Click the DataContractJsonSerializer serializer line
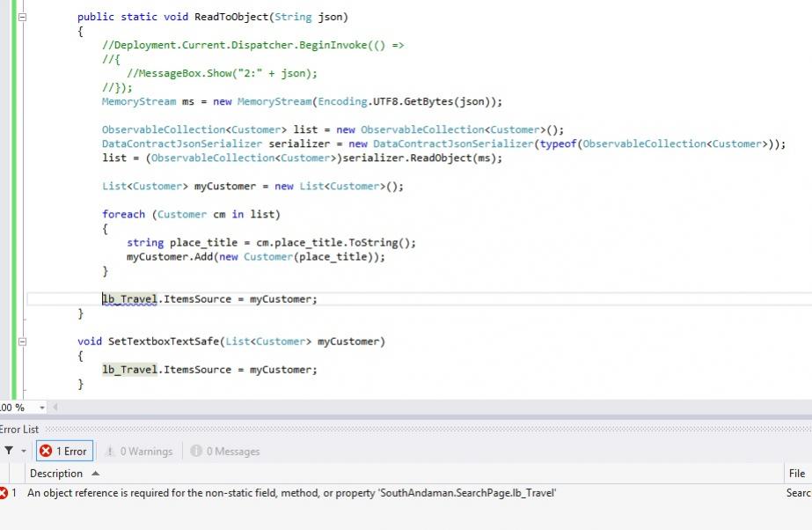This screenshot has height=530, width=812. point(443,144)
